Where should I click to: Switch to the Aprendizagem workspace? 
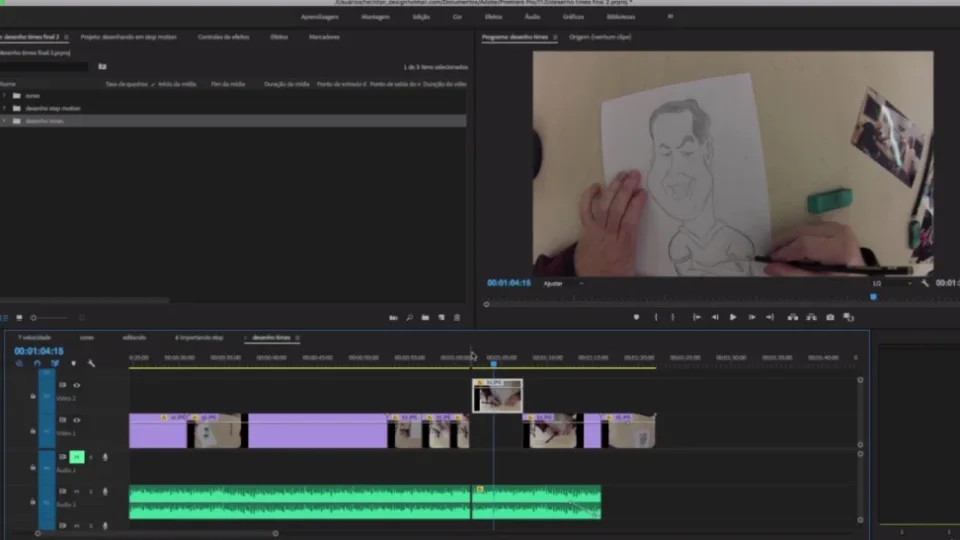click(319, 17)
